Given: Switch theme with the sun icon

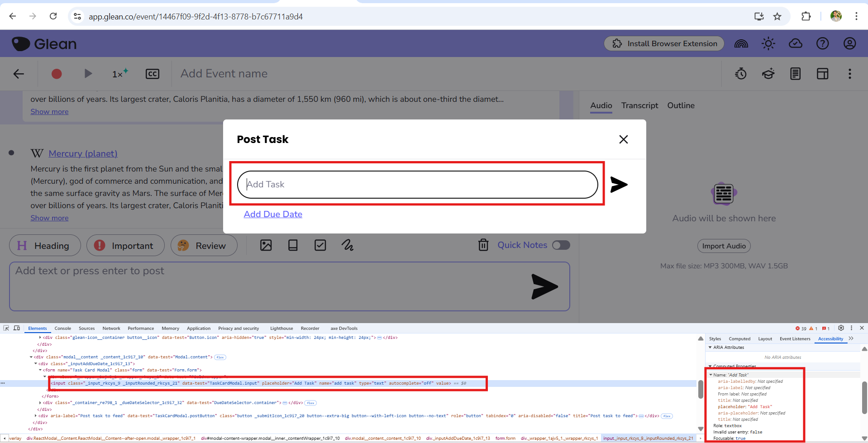Looking at the screenshot, I should point(768,43).
